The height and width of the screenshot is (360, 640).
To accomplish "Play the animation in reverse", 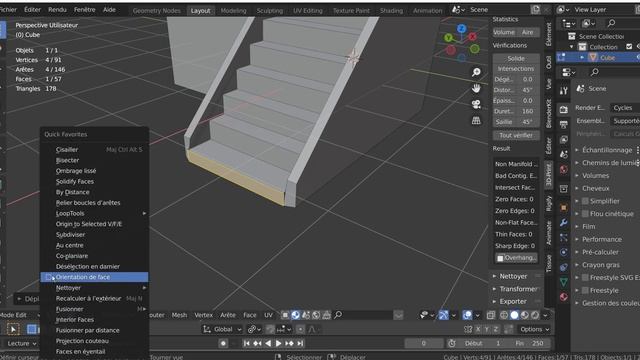I will pyautogui.click(x=268, y=344).
